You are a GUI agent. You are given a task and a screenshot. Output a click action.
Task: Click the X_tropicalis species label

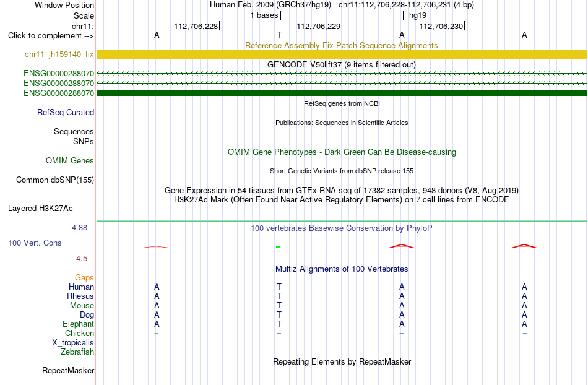pyautogui.click(x=73, y=343)
